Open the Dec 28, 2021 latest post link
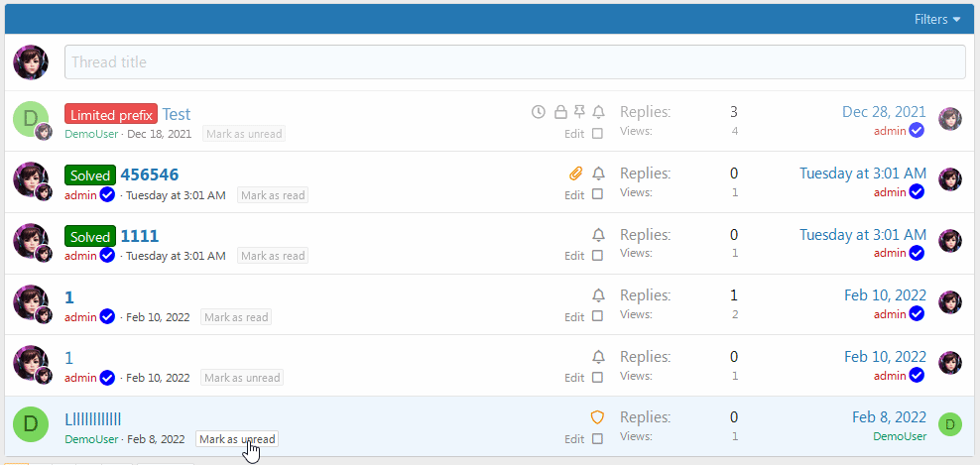This screenshot has height=465, width=980. click(884, 112)
